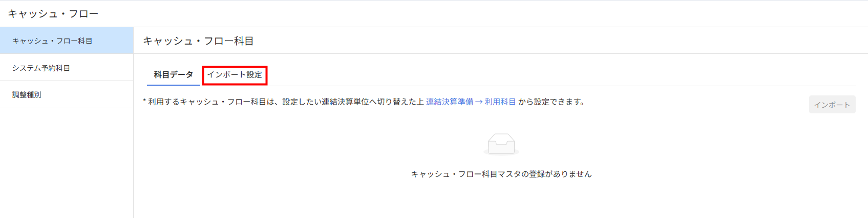Click the top キャッシュ・フロー page title
This screenshot has width=868, height=218.
(x=53, y=14)
